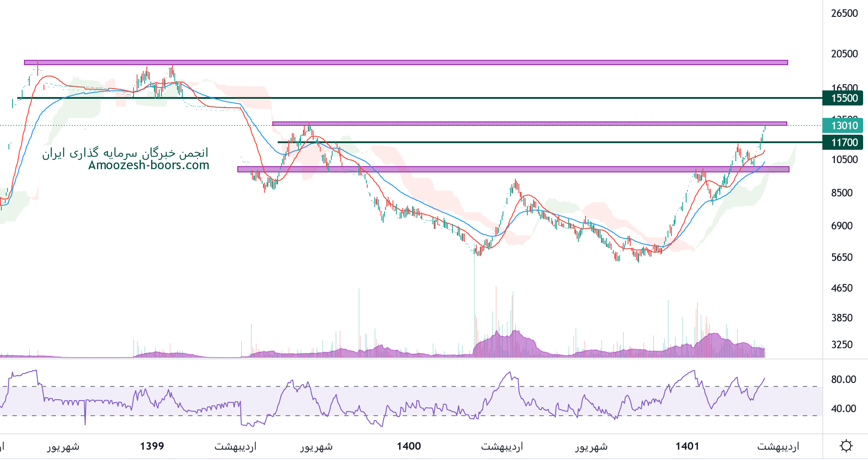868x460 pixels.
Task: Click the 3250 price scale value
Action: point(841,344)
